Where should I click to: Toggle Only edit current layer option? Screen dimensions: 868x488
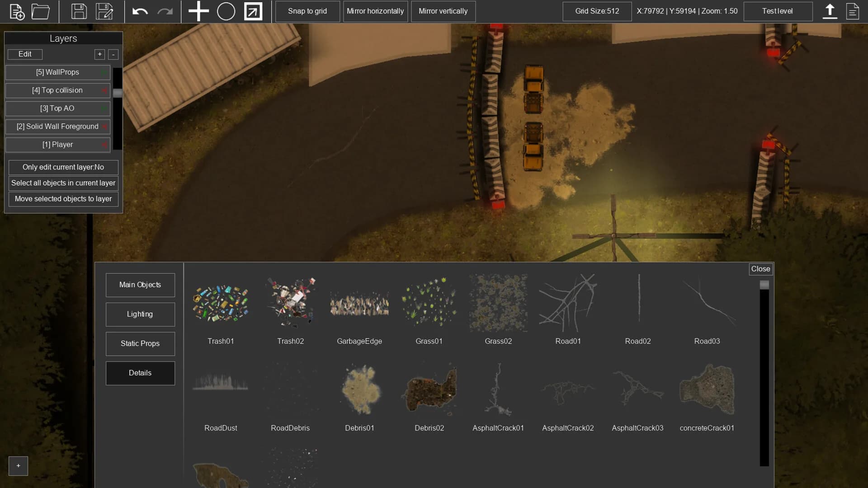tap(63, 167)
